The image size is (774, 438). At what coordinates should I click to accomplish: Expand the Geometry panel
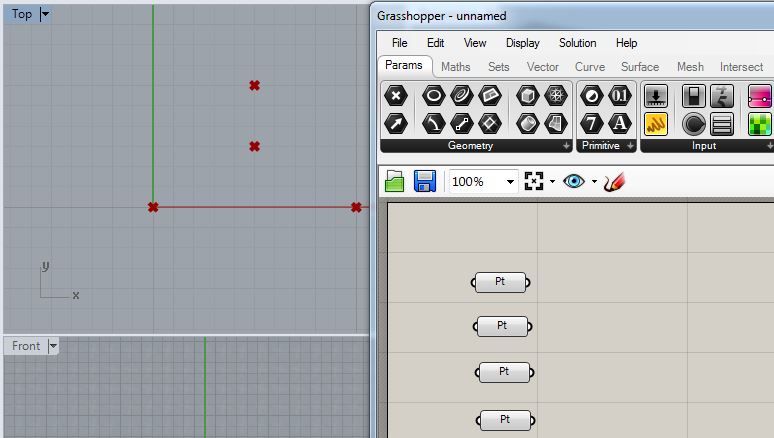pyautogui.click(x=566, y=146)
